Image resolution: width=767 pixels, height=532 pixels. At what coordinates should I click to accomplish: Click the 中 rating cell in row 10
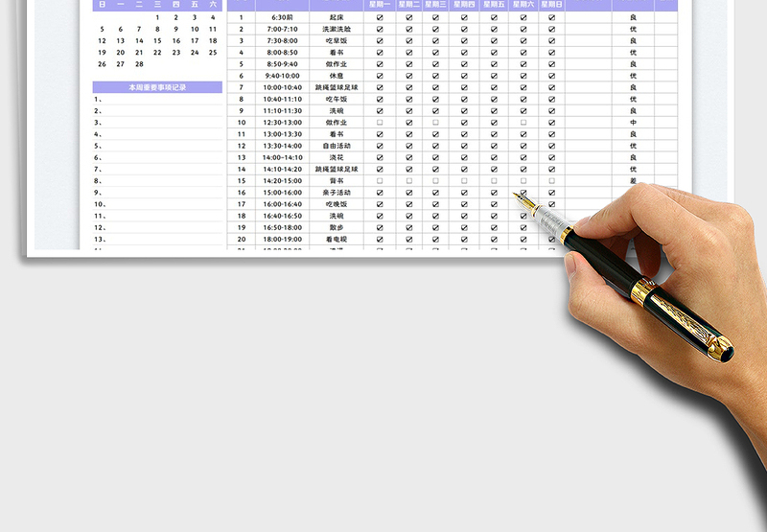[633, 123]
